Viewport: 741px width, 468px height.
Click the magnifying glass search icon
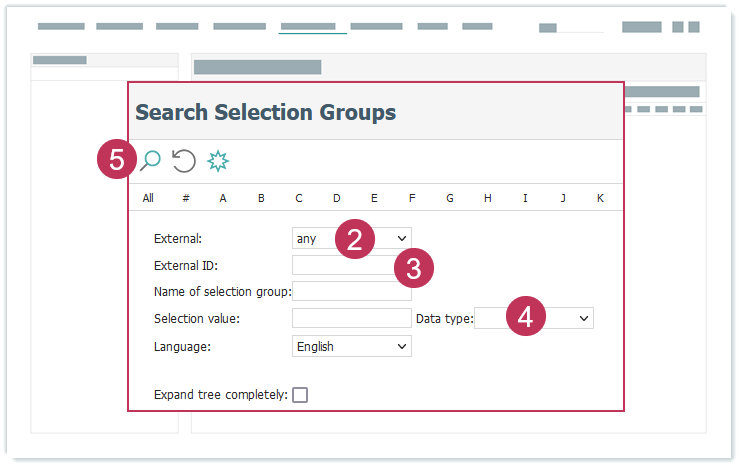150,160
